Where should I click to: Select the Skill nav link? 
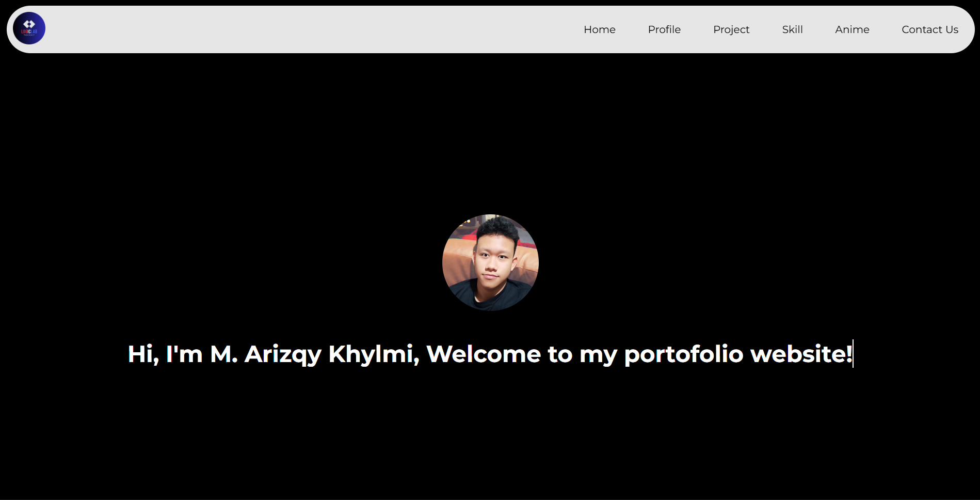(x=792, y=29)
